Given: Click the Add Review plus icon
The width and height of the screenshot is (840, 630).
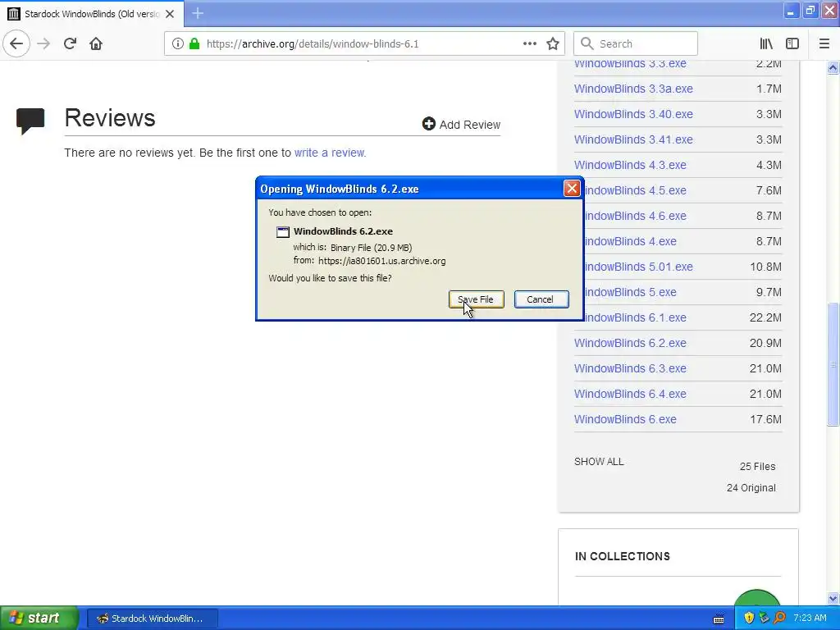Looking at the screenshot, I should pos(428,124).
